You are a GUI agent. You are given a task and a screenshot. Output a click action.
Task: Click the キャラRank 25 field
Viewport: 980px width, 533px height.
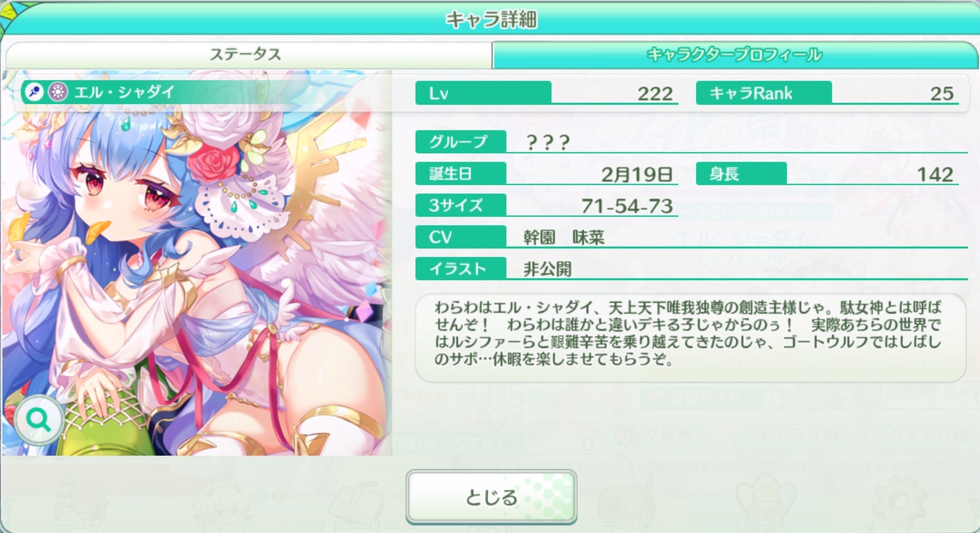pyautogui.click(x=827, y=93)
